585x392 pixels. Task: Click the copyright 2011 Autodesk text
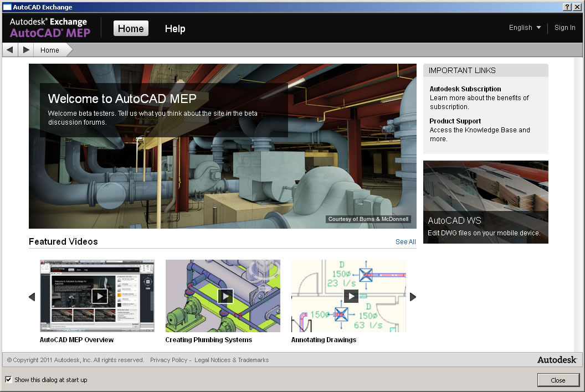(x=75, y=360)
